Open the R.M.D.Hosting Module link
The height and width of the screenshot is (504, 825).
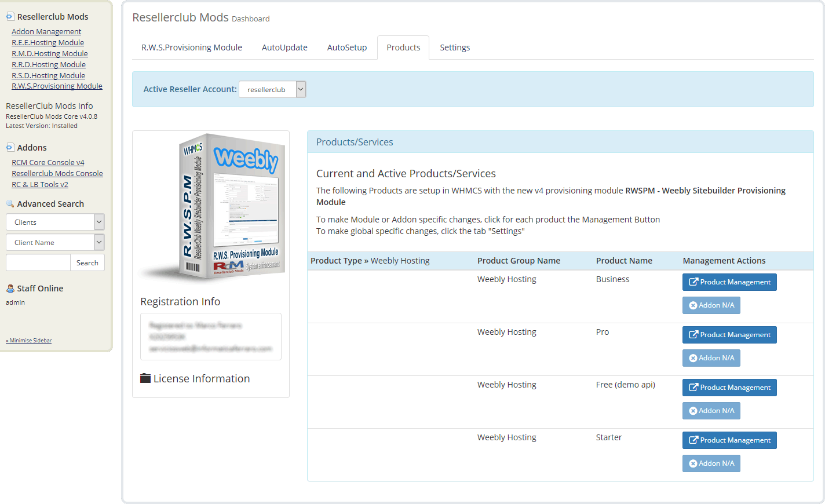click(50, 53)
